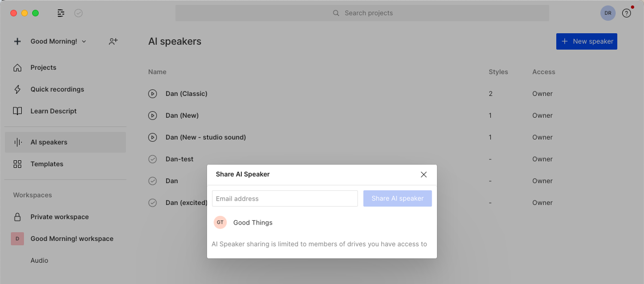644x284 pixels.
Task: Open the help question mark icon
Action: coord(627,13)
